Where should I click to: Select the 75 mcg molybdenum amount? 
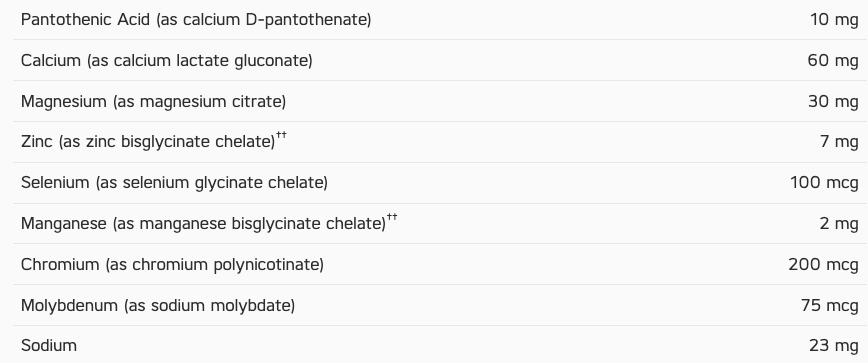(830, 305)
